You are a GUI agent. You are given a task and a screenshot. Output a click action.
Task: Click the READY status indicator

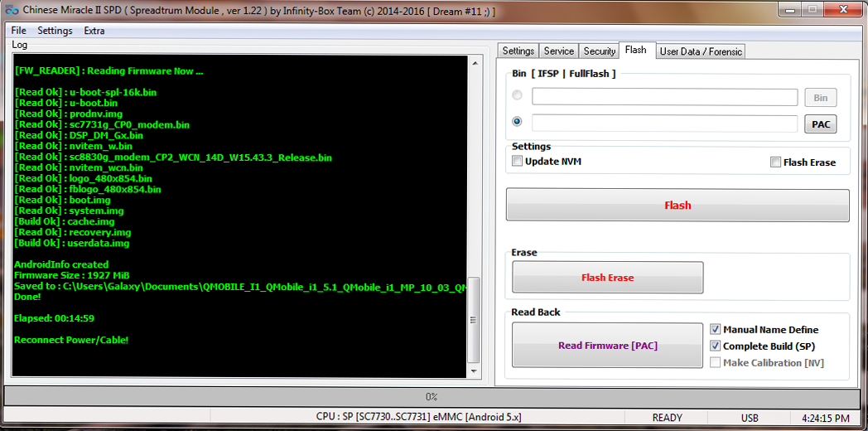pyautogui.click(x=667, y=418)
